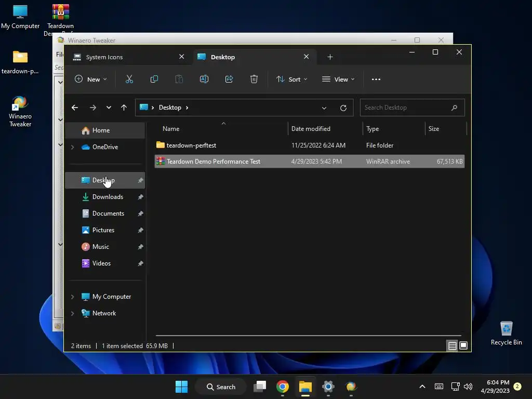Image resolution: width=532 pixels, height=399 pixels.
Task: Open Pictures in navigation pane
Action: coord(105,230)
